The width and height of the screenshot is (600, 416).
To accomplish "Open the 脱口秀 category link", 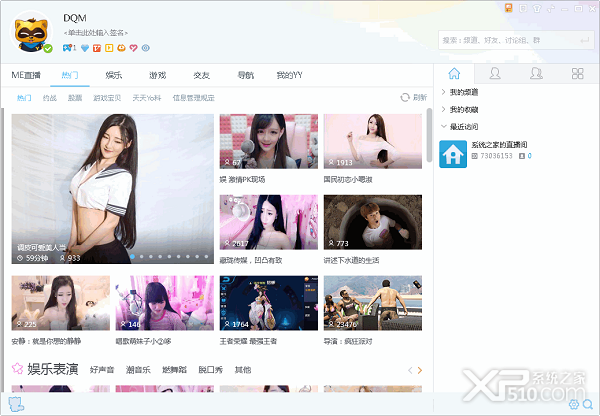I will [210, 370].
